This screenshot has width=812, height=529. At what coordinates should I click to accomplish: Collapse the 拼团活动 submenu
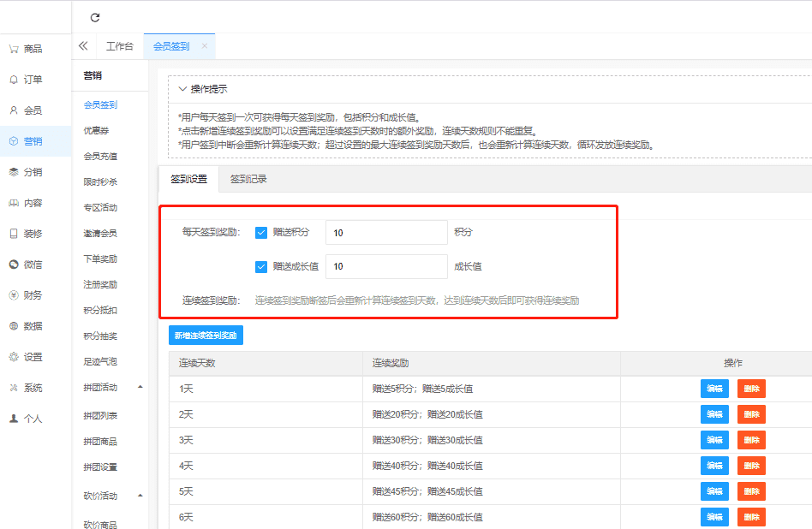tap(140, 388)
